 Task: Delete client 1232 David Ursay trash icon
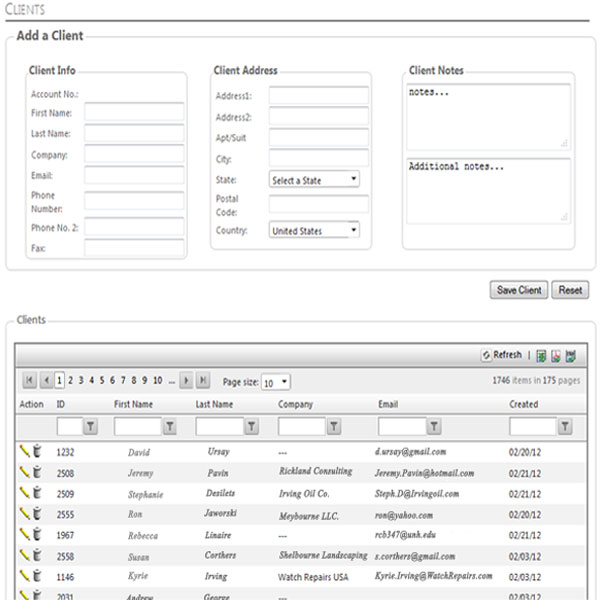click(x=37, y=451)
